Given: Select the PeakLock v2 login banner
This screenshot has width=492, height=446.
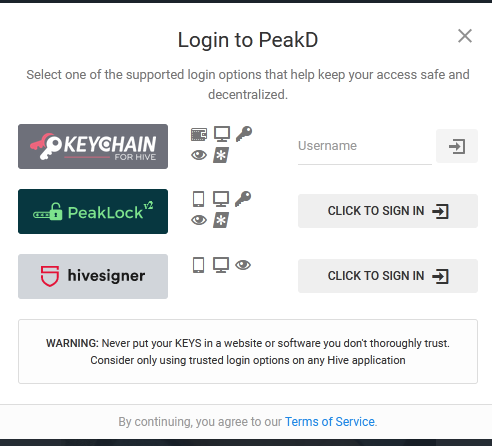Looking at the screenshot, I should [x=93, y=211].
